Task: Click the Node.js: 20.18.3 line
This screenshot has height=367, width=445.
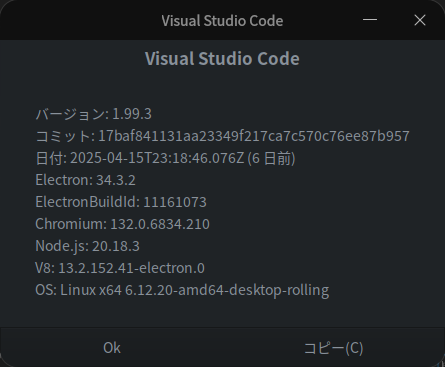Action: pyautogui.click(x=87, y=246)
